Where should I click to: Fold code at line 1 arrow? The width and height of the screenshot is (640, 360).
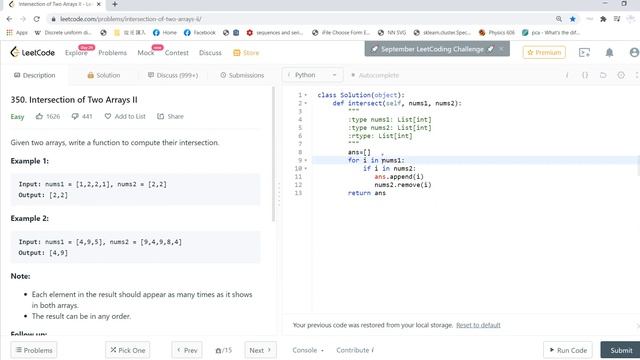tap(306, 95)
